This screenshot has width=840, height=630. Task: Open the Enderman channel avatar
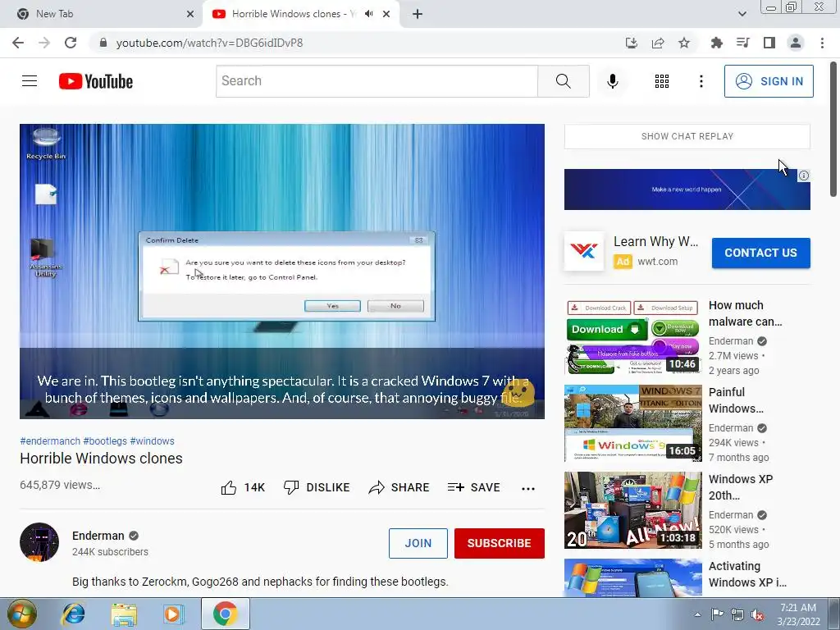point(39,542)
